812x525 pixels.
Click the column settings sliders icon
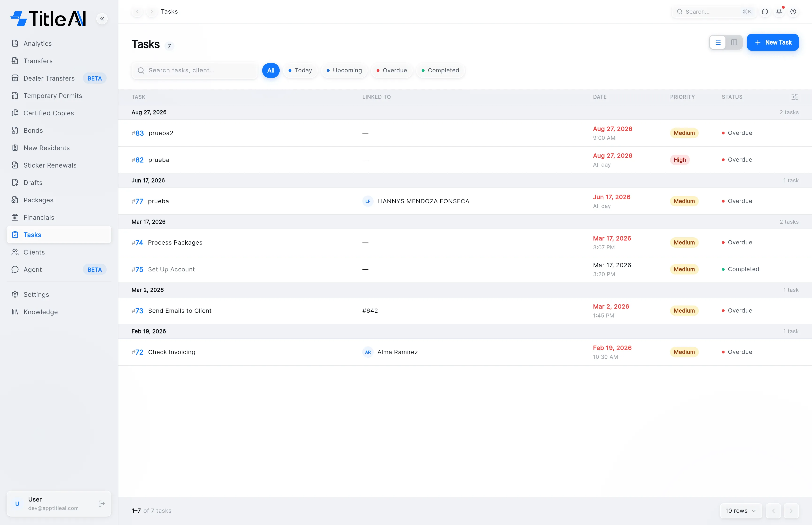tap(795, 97)
